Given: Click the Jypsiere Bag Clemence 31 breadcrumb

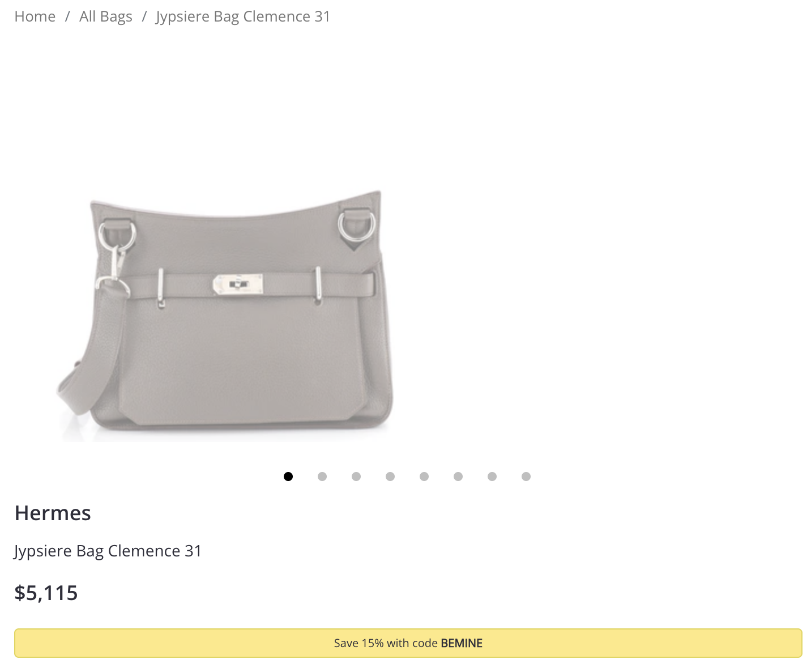Looking at the screenshot, I should pyautogui.click(x=243, y=16).
